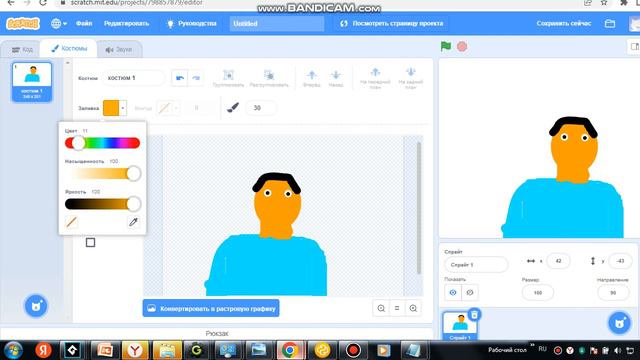Click the brush tool icon
640x360 pixels.
(x=233, y=108)
